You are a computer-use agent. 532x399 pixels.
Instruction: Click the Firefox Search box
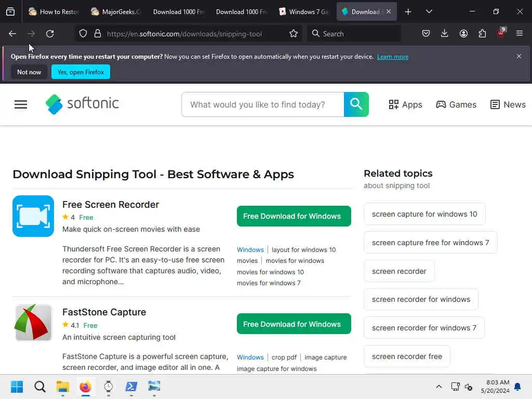(354, 34)
